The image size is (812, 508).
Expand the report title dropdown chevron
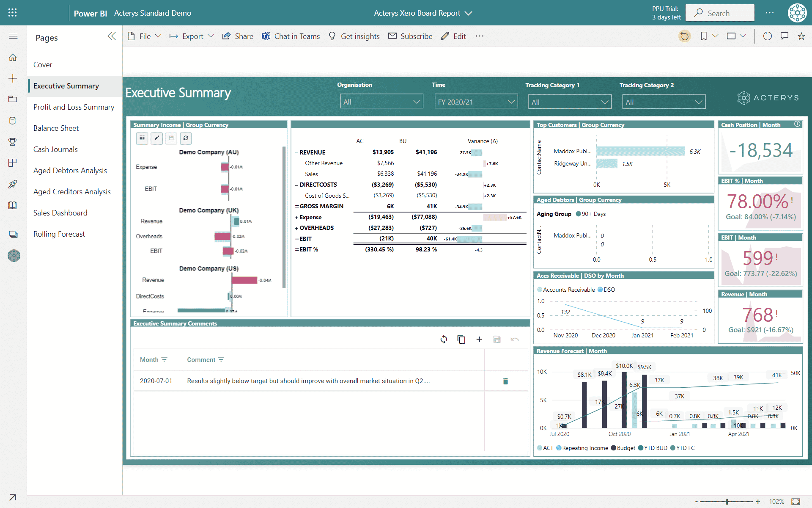click(469, 13)
